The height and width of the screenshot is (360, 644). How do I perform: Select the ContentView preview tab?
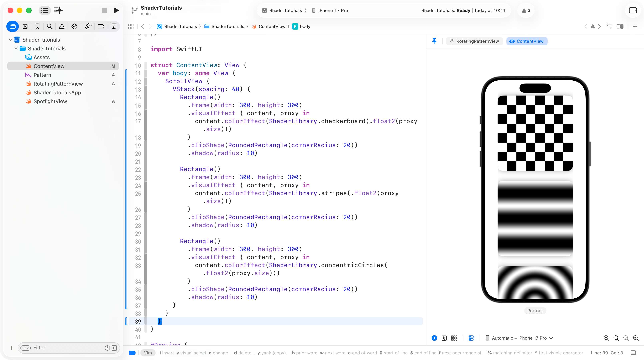point(527,41)
